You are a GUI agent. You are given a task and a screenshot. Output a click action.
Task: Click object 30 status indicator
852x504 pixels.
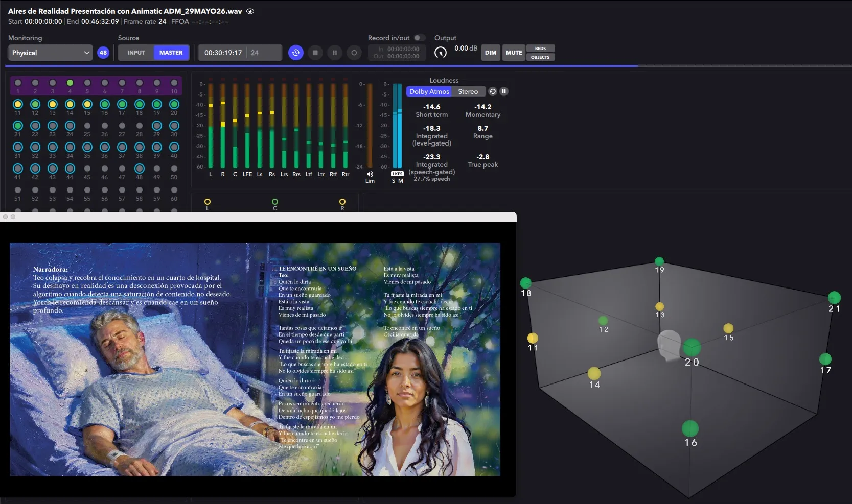(174, 126)
